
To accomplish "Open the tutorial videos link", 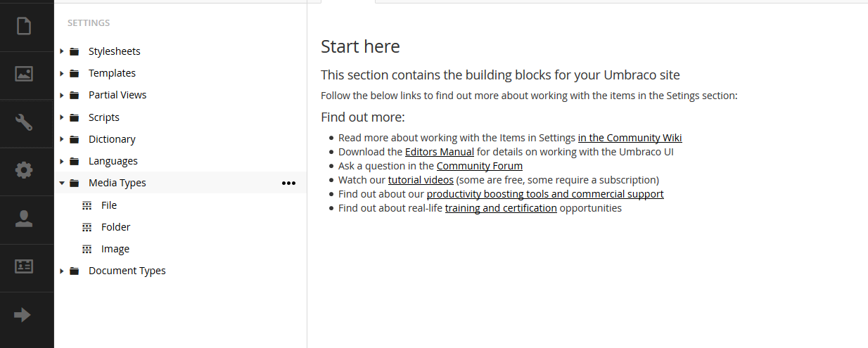I will 421,180.
